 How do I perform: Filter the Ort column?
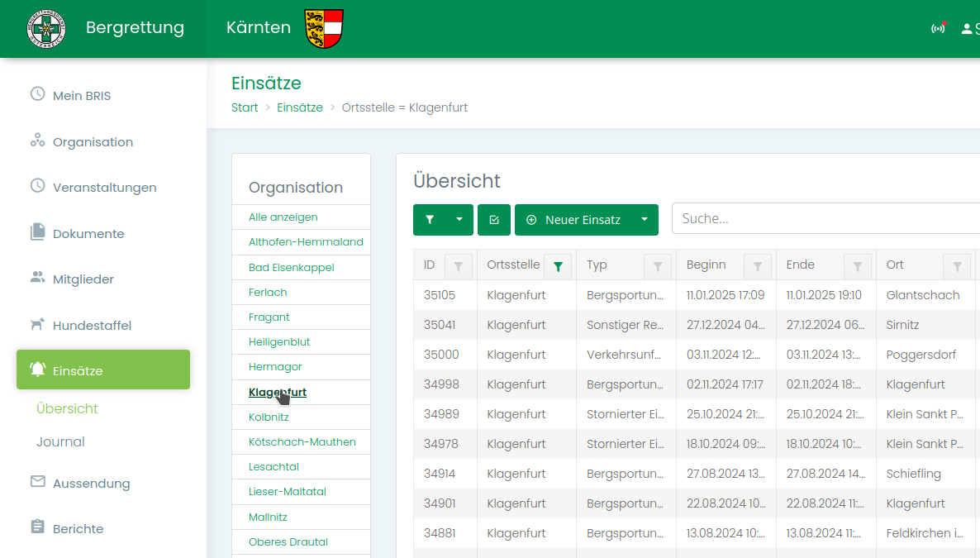pyautogui.click(x=957, y=266)
